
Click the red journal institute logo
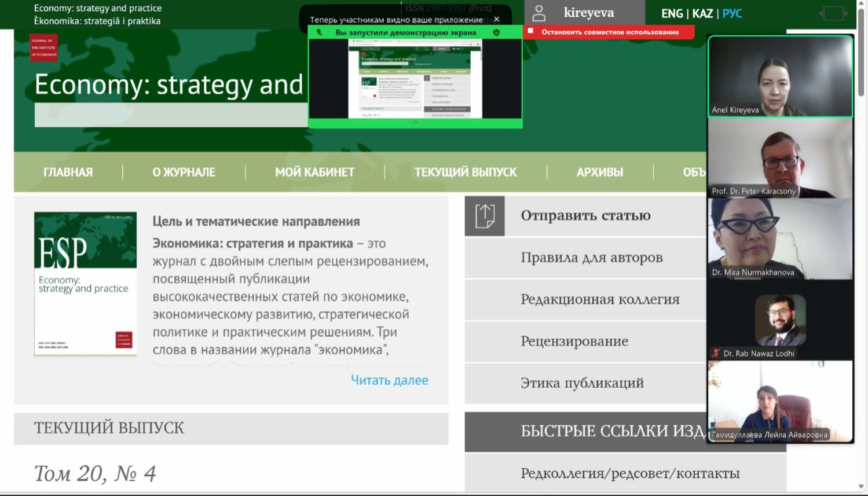coord(44,48)
